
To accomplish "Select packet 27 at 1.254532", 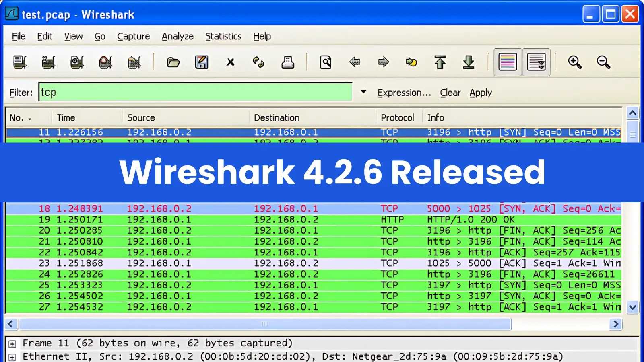I will point(314,307).
